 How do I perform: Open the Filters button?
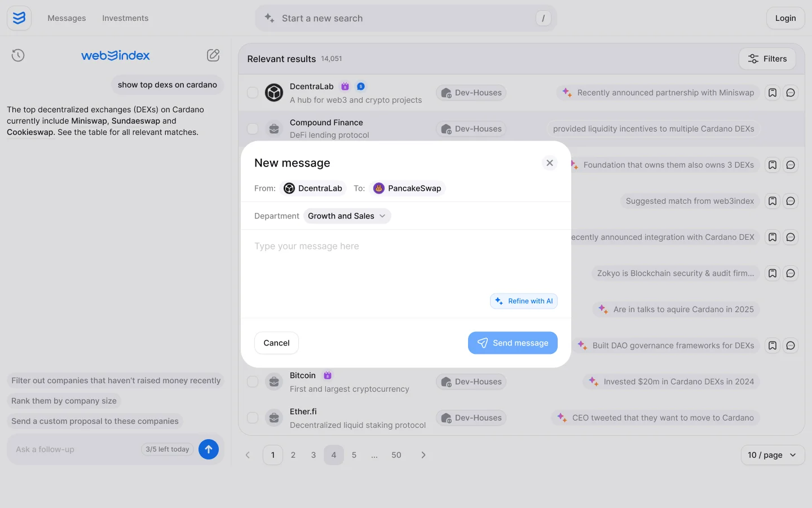[x=767, y=59]
